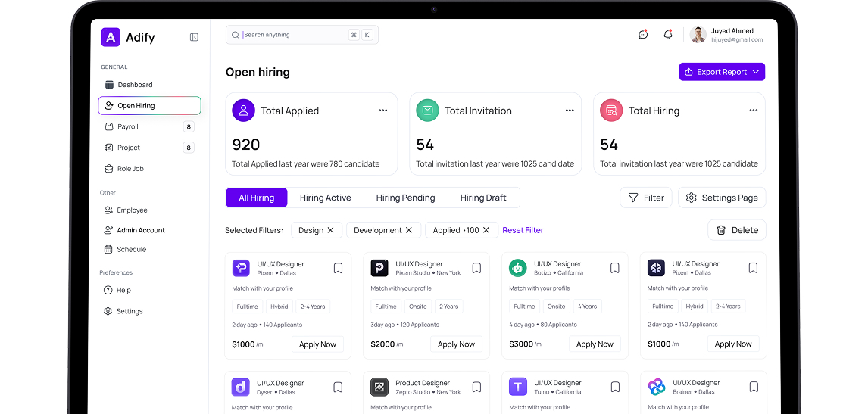Open Total Hiring card options menu
This screenshot has width=868, height=414.
(754, 111)
